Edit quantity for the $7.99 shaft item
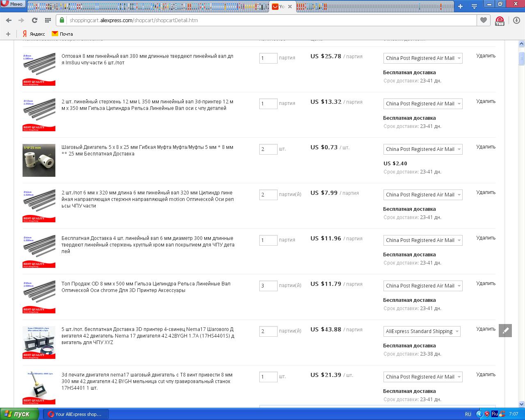Viewport: 525px width, 420px height. click(268, 194)
